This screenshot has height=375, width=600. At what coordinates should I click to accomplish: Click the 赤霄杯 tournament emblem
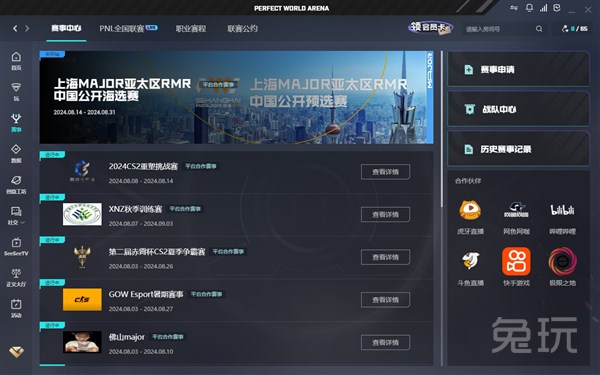82,256
